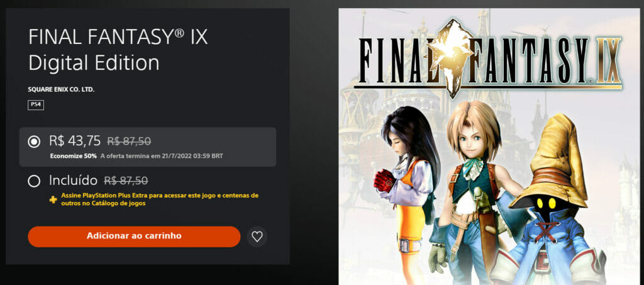This screenshot has height=285, width=644.
Task: Click the crossed-out R$ 87,50 beside R$ 43,75
Action: click(x=129, y=142)
